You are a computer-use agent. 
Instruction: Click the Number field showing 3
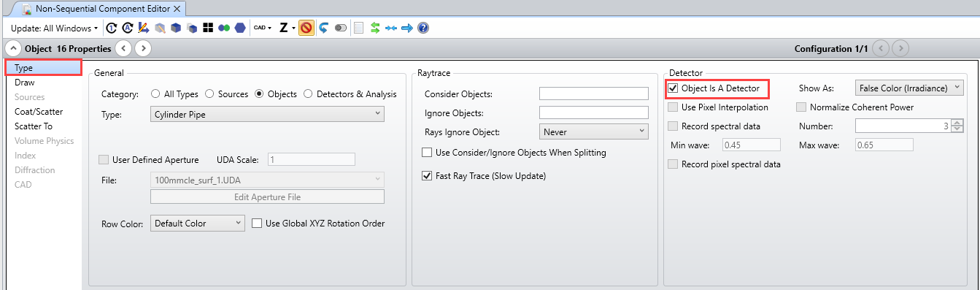[903, 126]
